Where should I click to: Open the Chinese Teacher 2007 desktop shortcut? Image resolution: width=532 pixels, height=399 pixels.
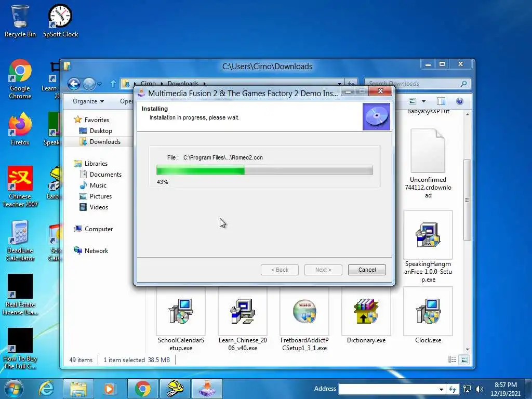coord(20,187)
